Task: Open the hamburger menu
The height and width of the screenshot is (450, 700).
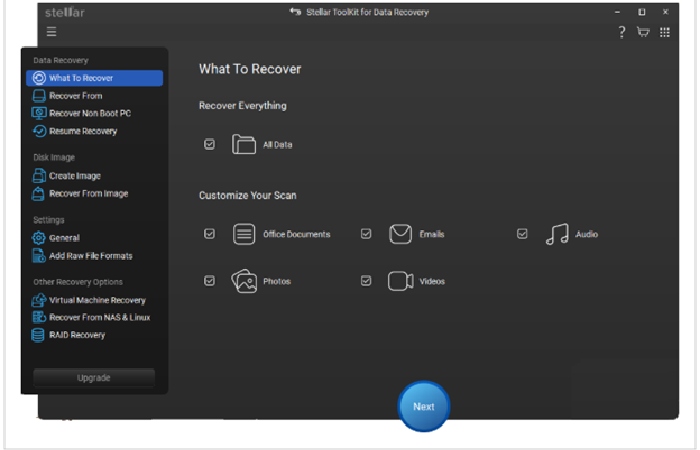Action: pyautogui.click(x=51, y=32)
